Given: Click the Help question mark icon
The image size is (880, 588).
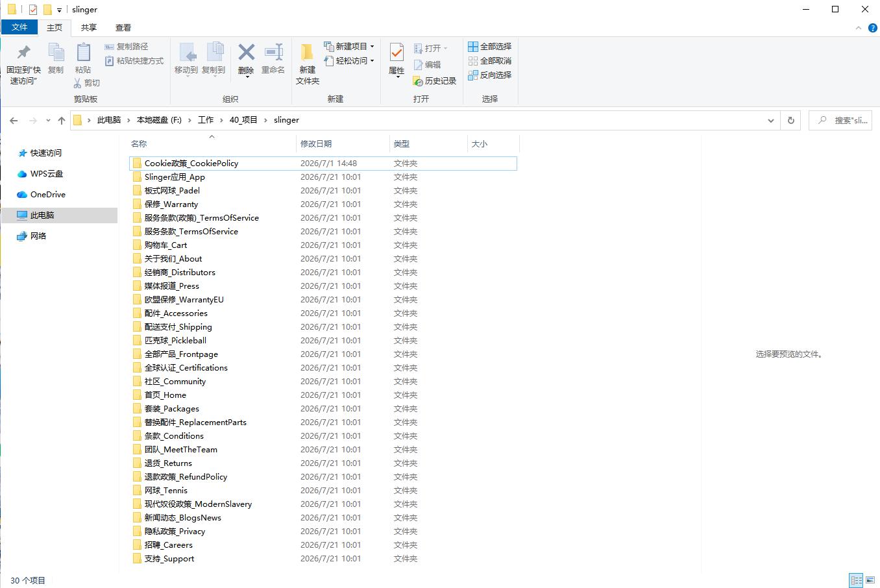Looking at the screenshot, I should tap(873, 28).
